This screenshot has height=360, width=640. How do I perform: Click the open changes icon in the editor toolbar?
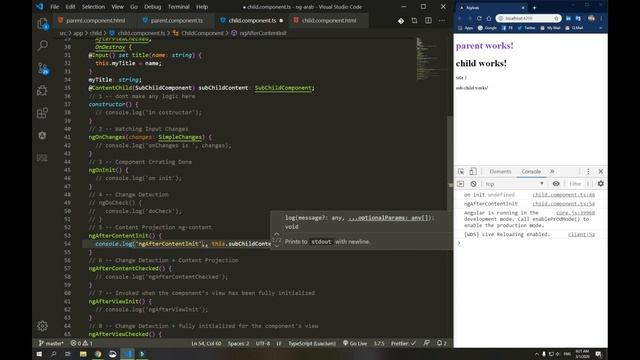[414, 20]
